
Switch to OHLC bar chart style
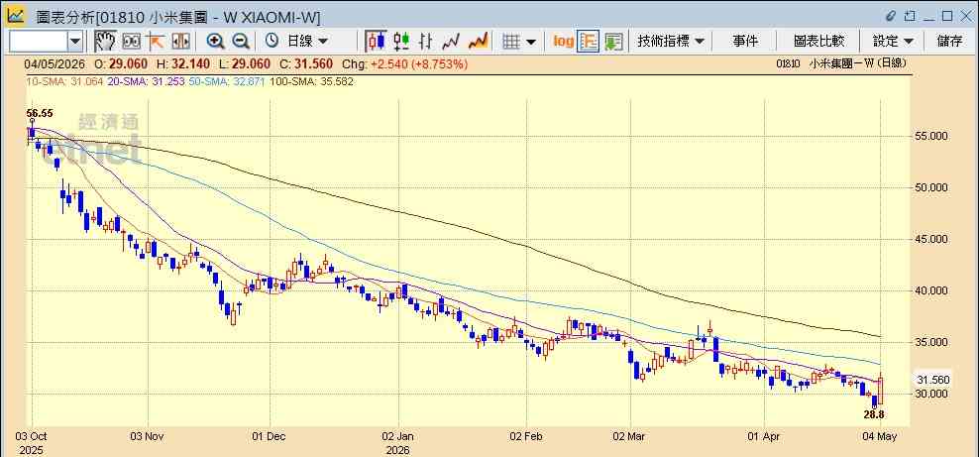click(x=426, y=42)
